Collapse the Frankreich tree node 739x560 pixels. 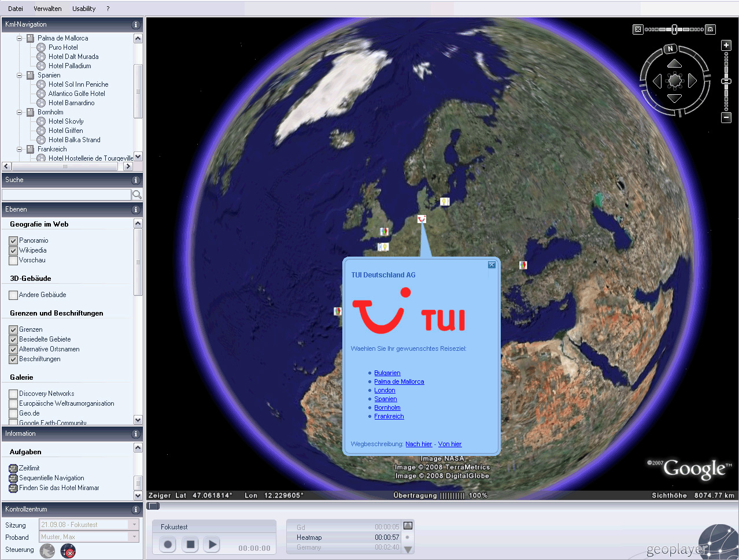coord(19,149)
